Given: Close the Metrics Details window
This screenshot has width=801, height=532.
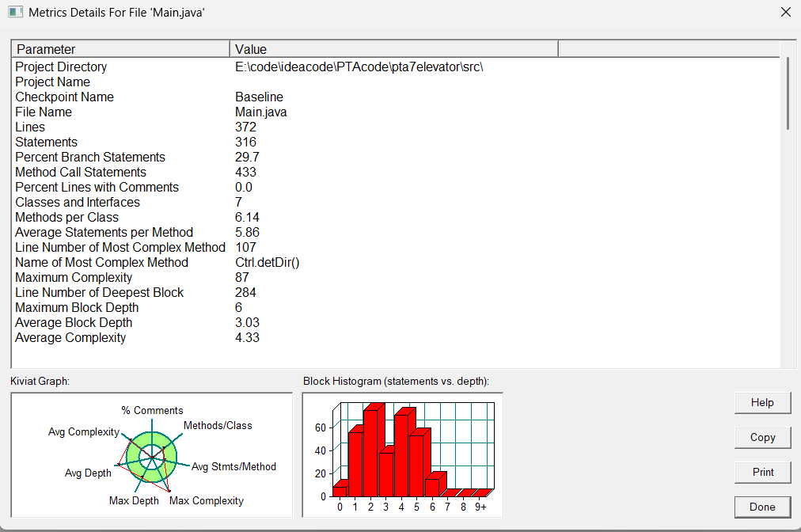Looking at the screenshot, I should pyautogui.click(x=786, y=12).
